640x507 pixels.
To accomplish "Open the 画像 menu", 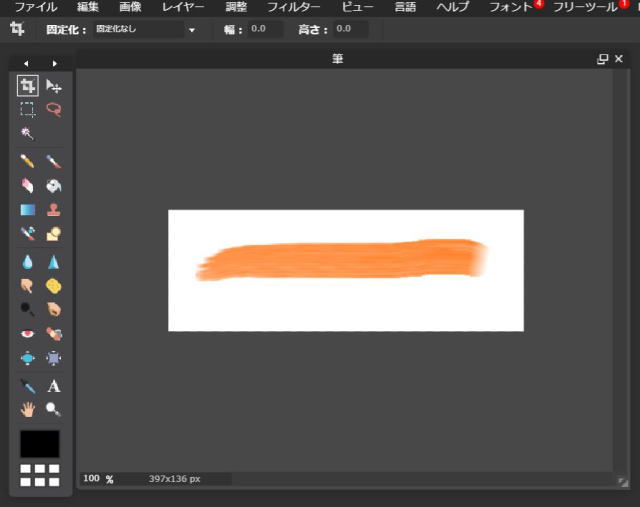I will (x=130, y=7).
